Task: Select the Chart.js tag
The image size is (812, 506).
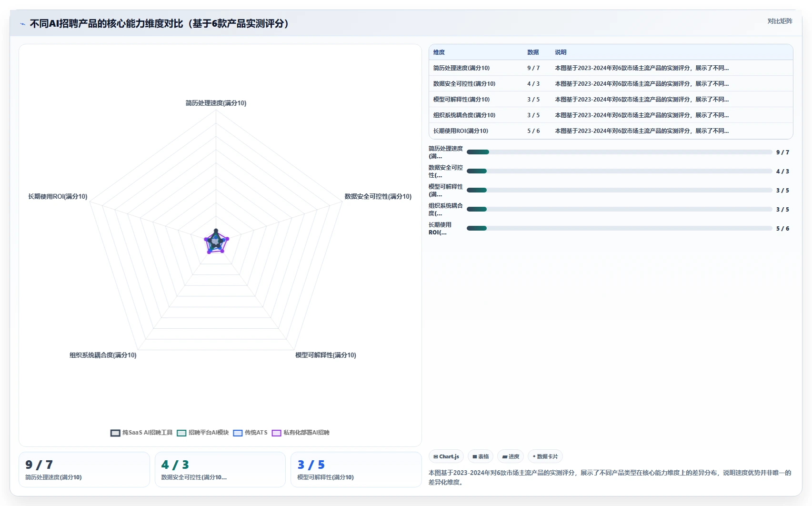Action: pyautogui.click(x=446, y=456)
